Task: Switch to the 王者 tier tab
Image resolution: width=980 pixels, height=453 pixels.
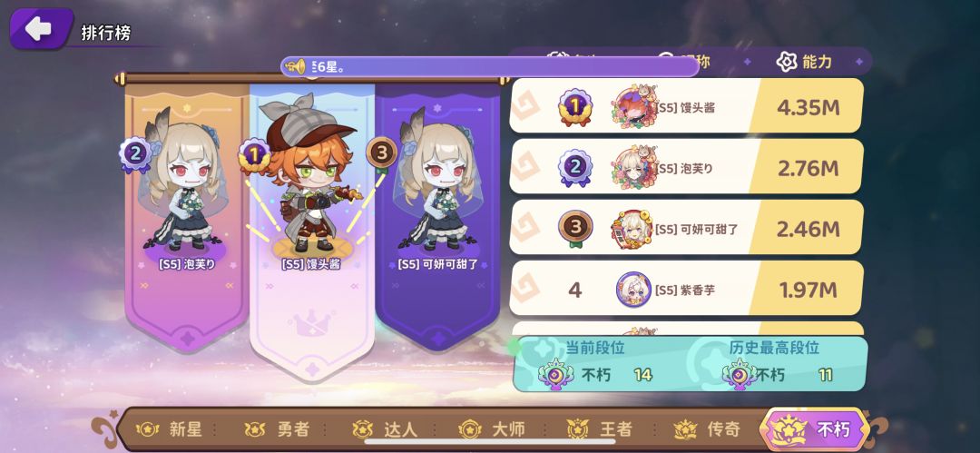Action: (x=600, y=429)
